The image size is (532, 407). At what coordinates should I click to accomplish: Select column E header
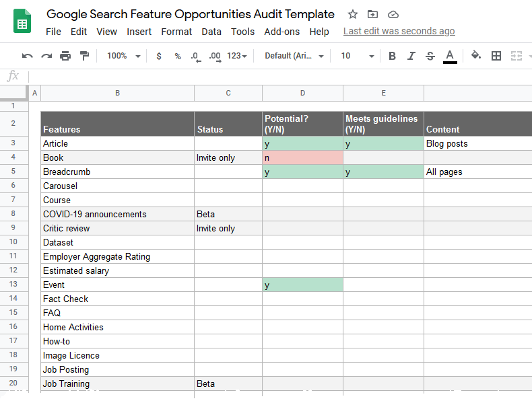pyautogui.click(x=383, y=94)
